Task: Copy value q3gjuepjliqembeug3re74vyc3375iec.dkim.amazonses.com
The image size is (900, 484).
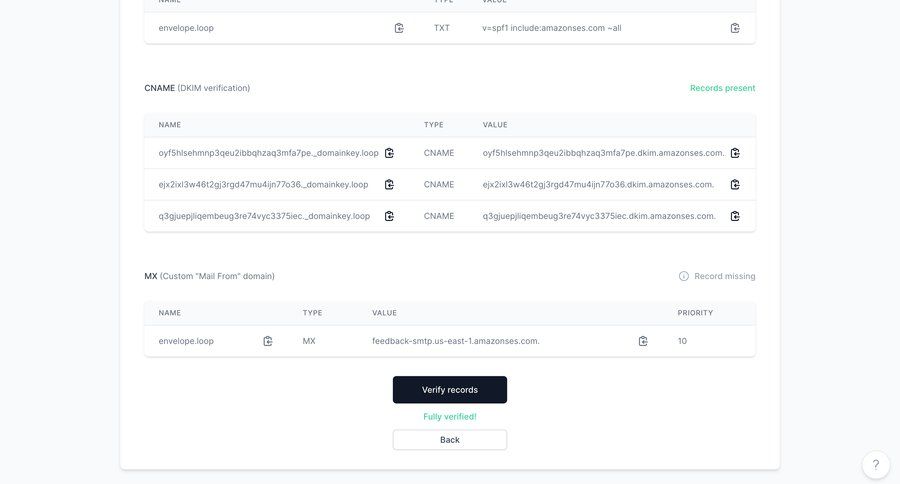Action: [x=735, y=216]
